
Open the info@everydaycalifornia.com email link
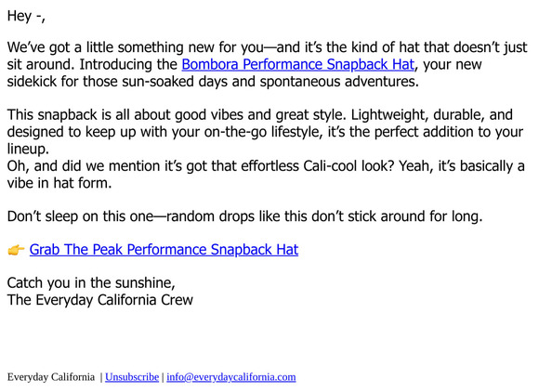(x=231, y=377)
